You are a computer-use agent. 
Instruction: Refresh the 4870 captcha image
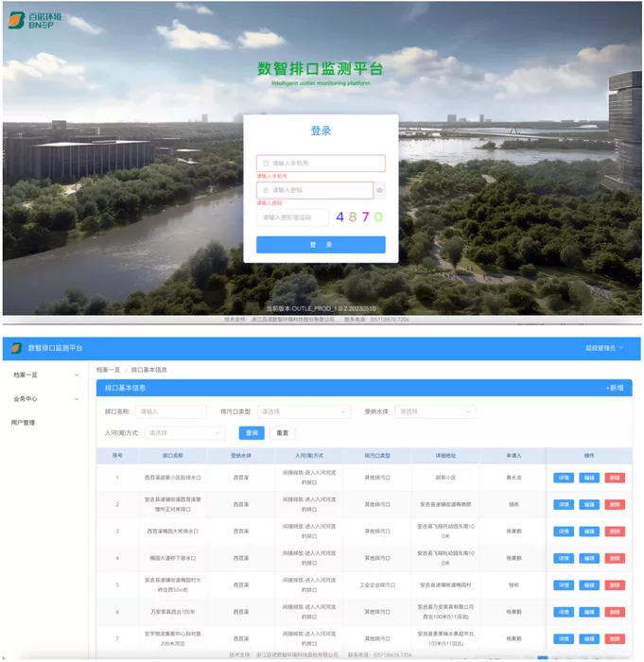(359, 217)
